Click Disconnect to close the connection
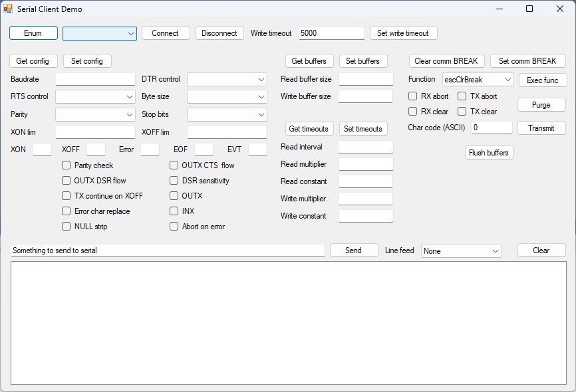The width and height of the screenshot is (576, 392). [219, 33]
